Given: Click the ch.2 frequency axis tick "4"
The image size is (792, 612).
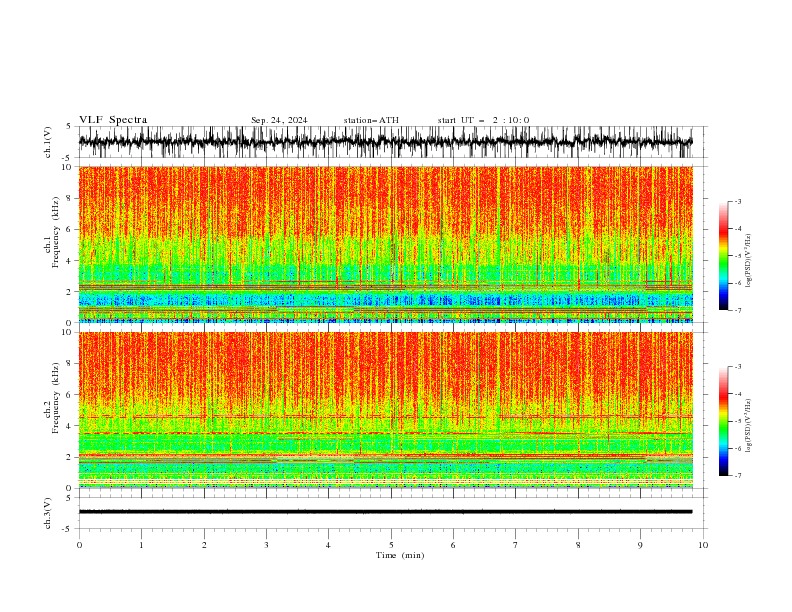Looking at the screenshot, I should pos(69,426).
